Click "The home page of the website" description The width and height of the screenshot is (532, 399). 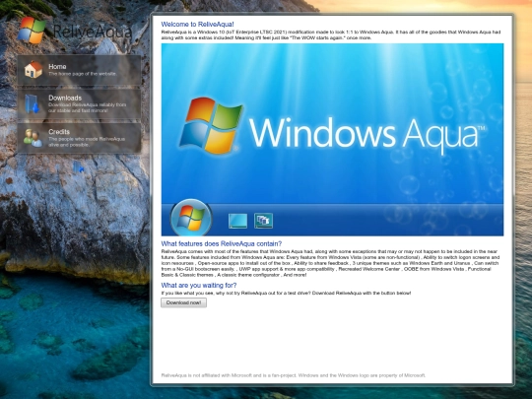[83, 74]
